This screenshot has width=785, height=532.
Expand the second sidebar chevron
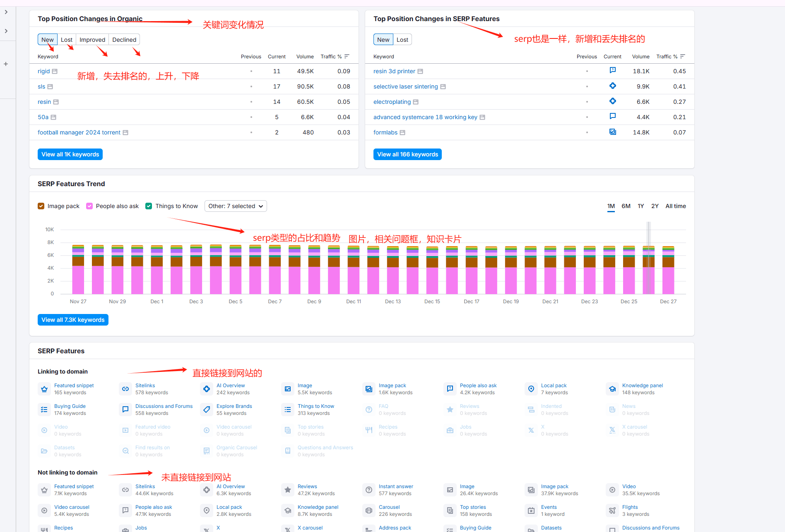coord(6,31)
